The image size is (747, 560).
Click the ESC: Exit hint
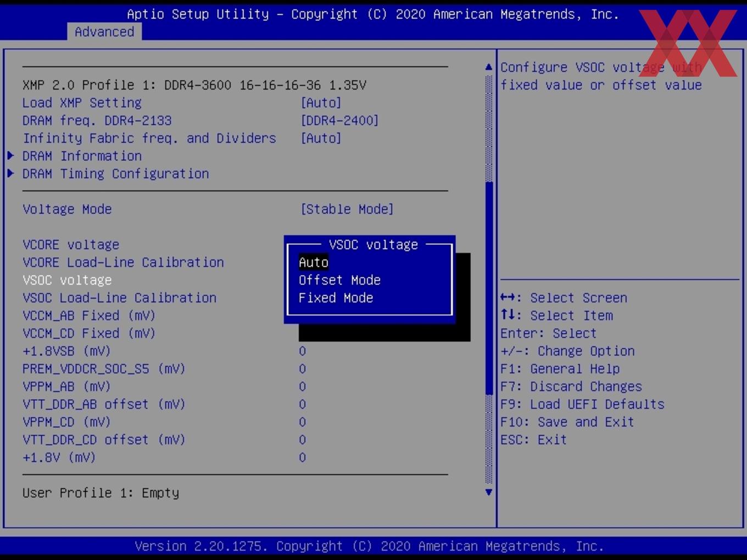(533, 440)
